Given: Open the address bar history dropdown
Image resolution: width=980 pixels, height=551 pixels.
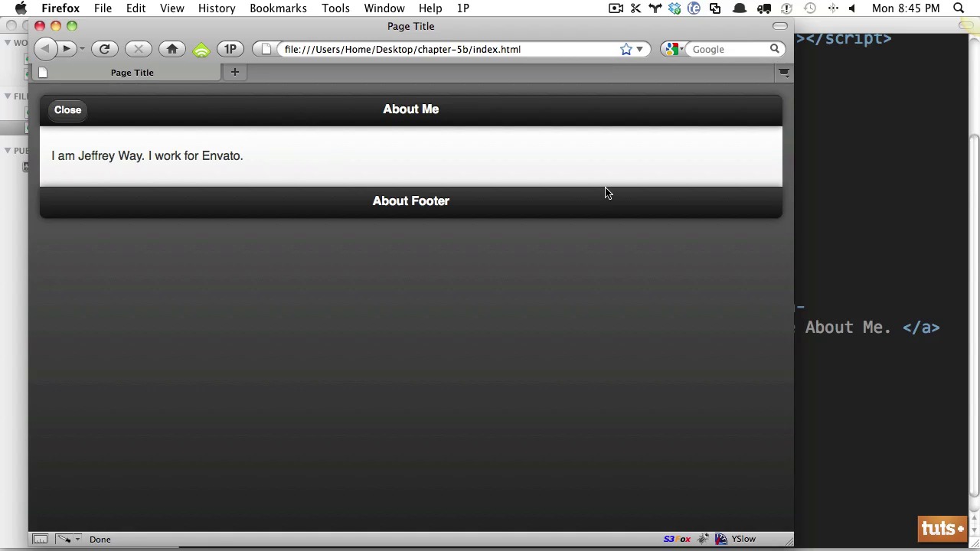Looking at the screenshot, I should 639,49.
